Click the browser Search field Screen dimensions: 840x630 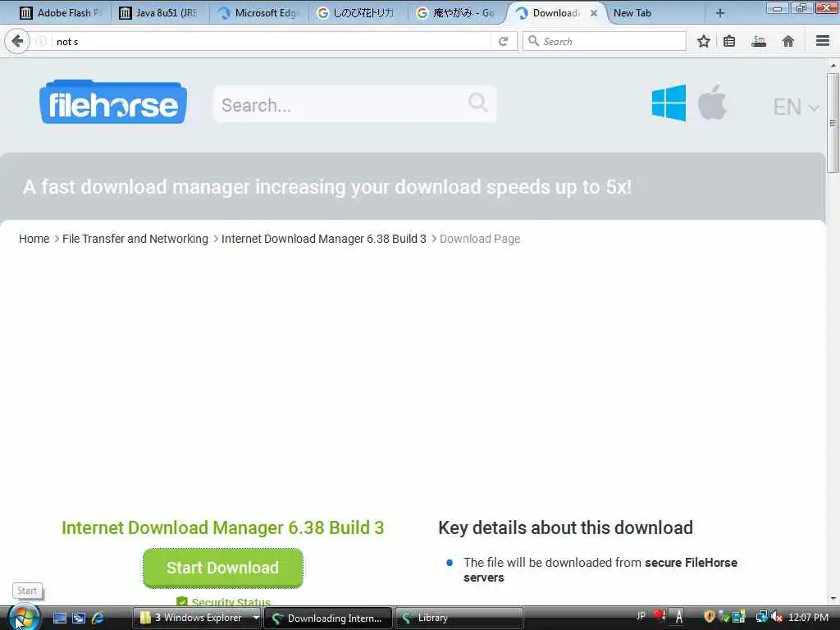(605, 41)
